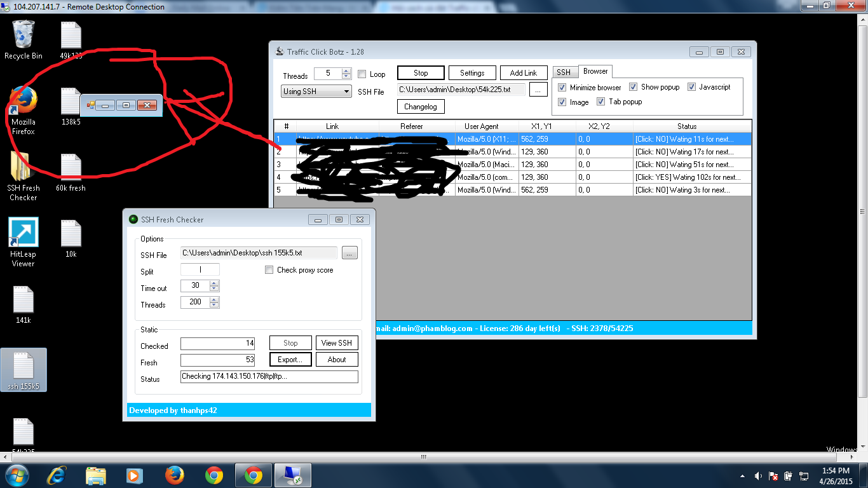The width and height of the screenshot is (868, 488).
Task: Launch the HitLeap Viewer desktop shortcut
Action: [x=24, y=242]
